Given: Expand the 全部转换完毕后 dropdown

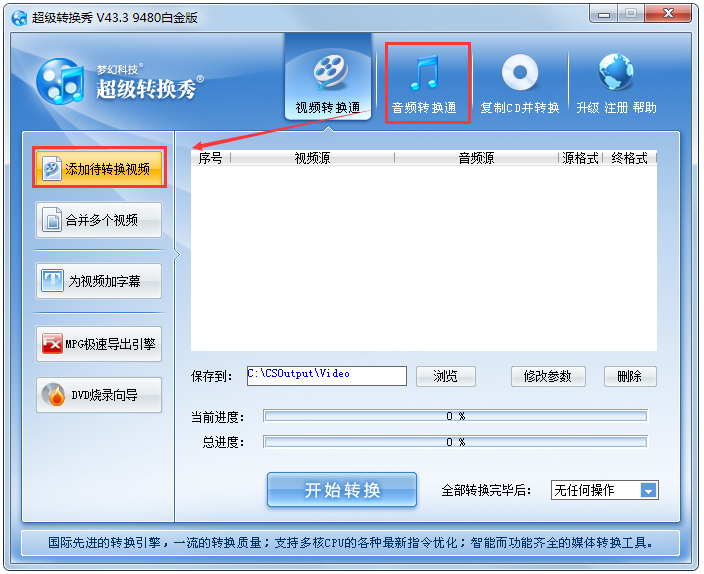Looking at the screenshot, I should [x=648, y=490].
